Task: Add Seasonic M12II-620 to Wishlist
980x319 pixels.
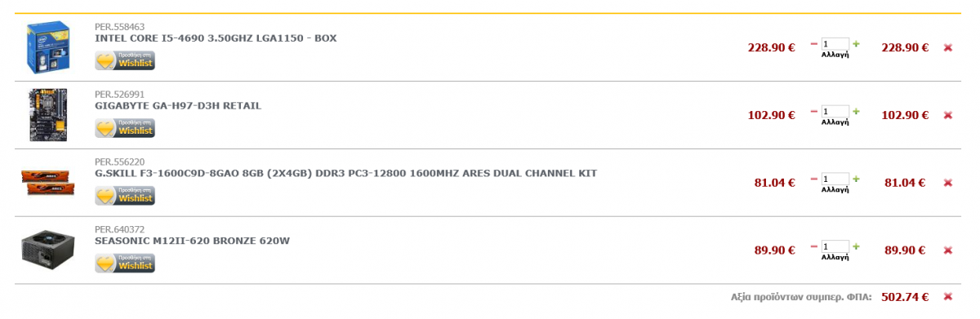Action: (125, 264)
